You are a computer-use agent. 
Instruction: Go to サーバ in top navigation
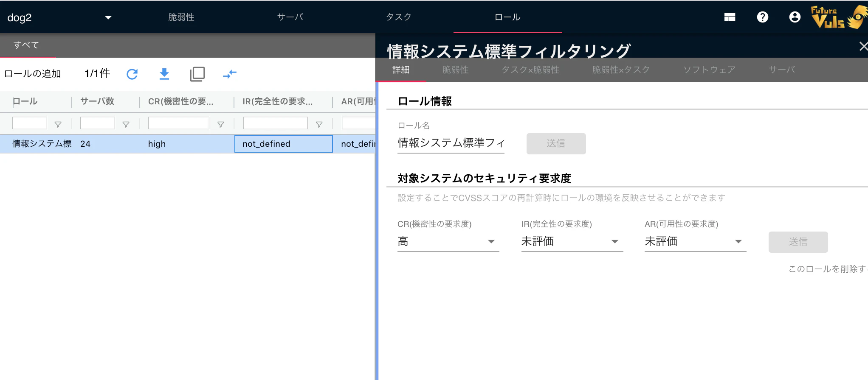click(290, 17)
